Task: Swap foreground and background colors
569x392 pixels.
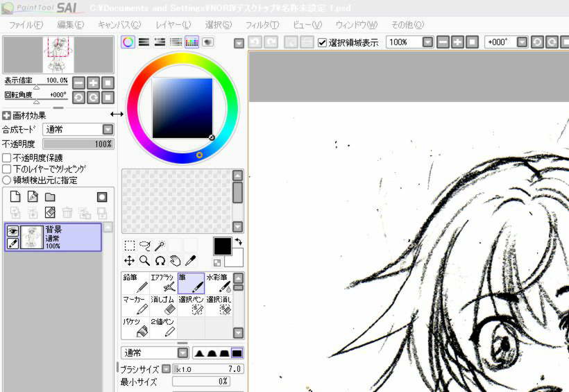Action: (239, 241)
